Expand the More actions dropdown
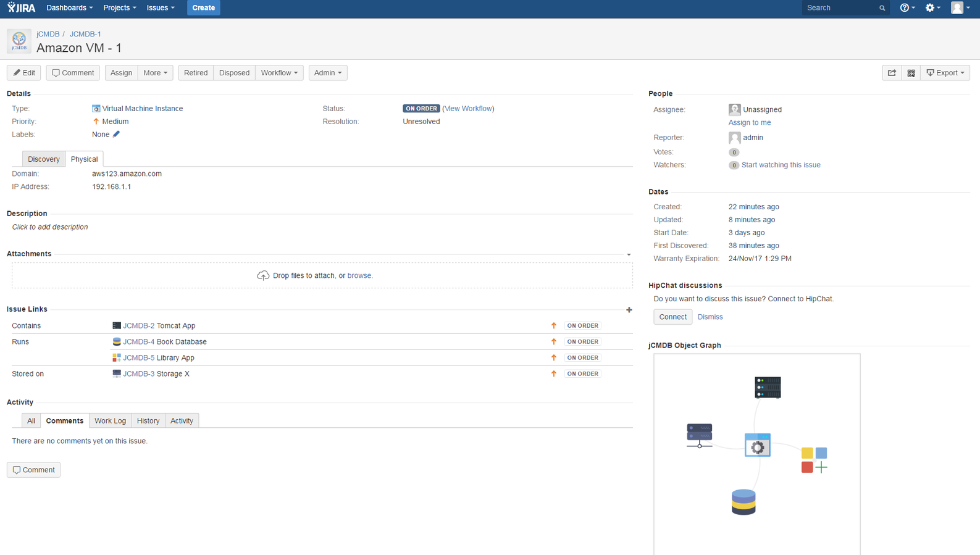Image resolution: width=980 pixels, height=555 pixels. coord(156,73)
